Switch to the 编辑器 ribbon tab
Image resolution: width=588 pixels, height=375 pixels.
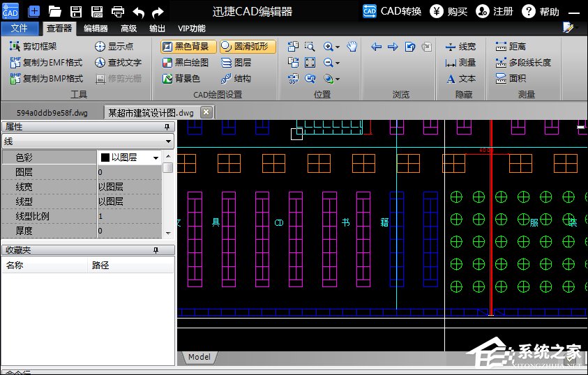[96, 29]
